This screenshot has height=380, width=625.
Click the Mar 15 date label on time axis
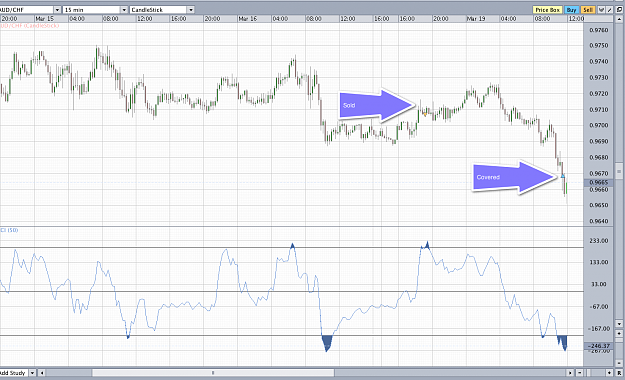click(44, 19)
